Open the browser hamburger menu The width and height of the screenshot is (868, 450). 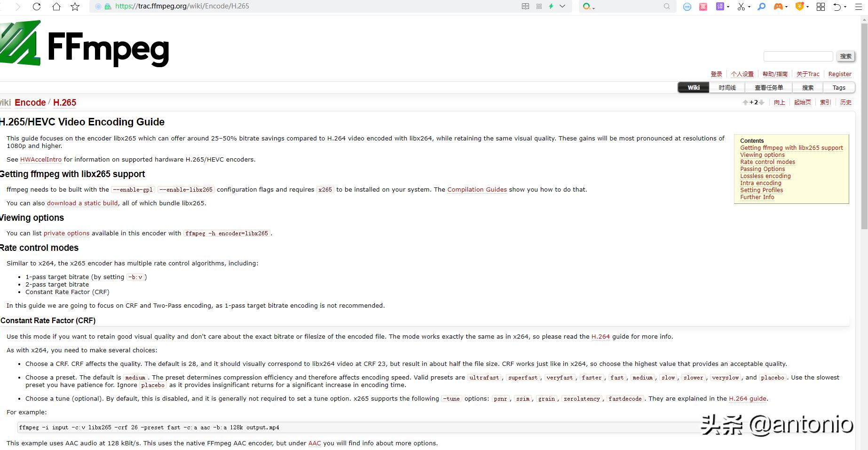click(859, 7)
